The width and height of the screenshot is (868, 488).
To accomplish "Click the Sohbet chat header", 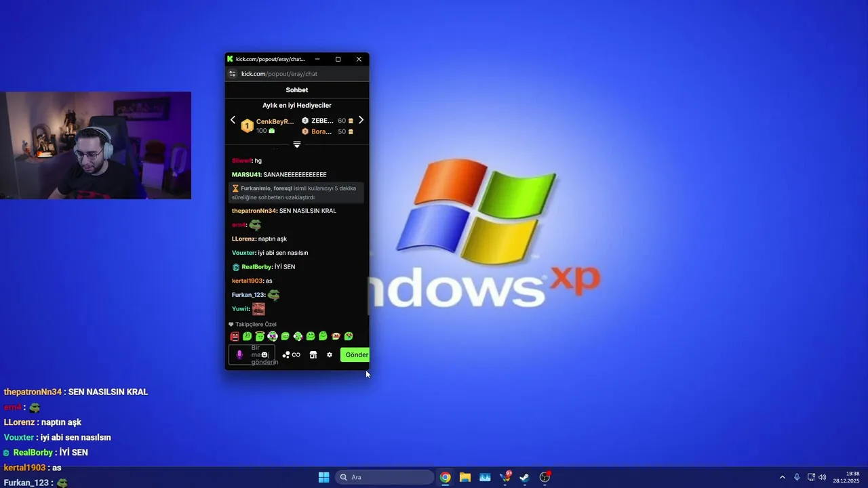I will click(297, 90).
